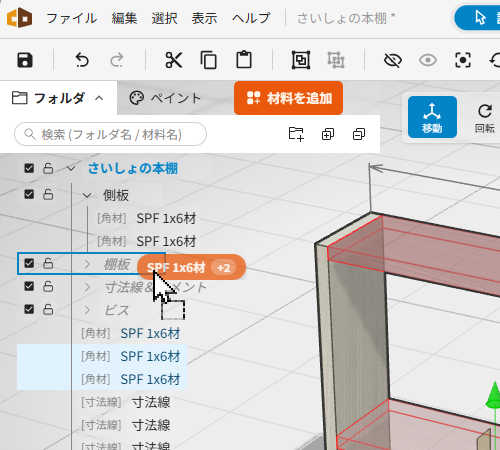Collapse the さいしょの本棚 root folder
Image resolution: width=500 pixels, height=450 pixels.
[x=71, y=168]
